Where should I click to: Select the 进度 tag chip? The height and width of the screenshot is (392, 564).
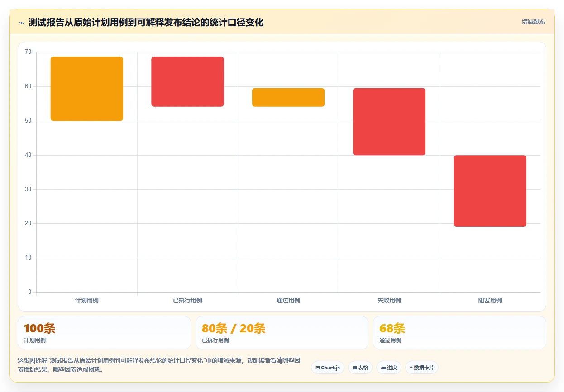coord(389,368)
